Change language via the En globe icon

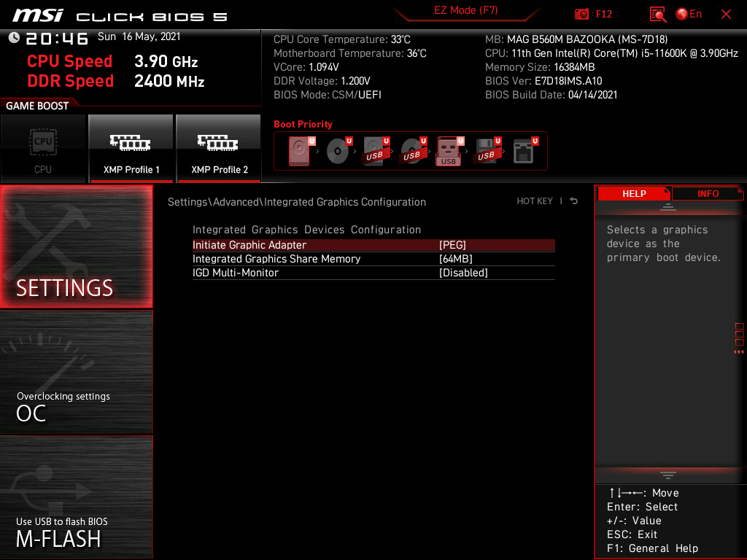(689, 14)
